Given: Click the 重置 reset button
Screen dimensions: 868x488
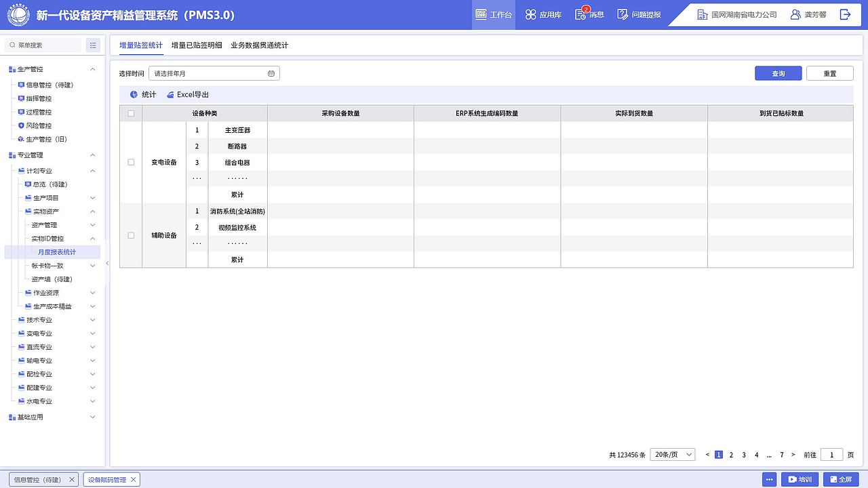Looking at the screenshot, I should [830, 73].
